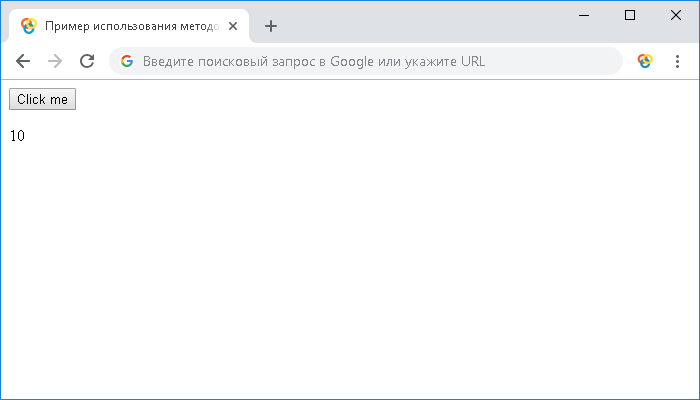Screen dimensions: 700x400
Task: Click empty toolbar space left of profile icon
Action: pyautogui.click(x=628, y=61)
